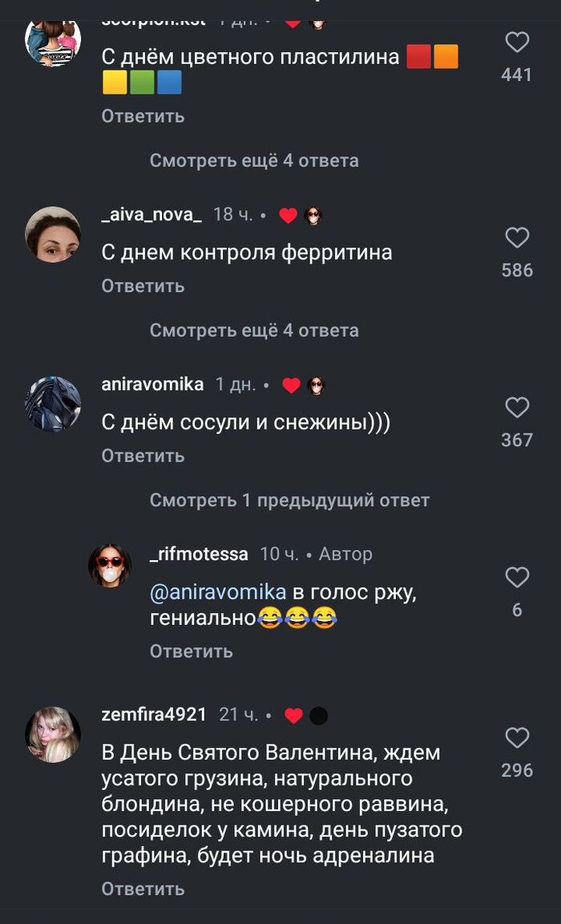Viewport: 561px width, 924px height.
Task: Open zemfira4921 profile avatar
Action: click(53, 734)
